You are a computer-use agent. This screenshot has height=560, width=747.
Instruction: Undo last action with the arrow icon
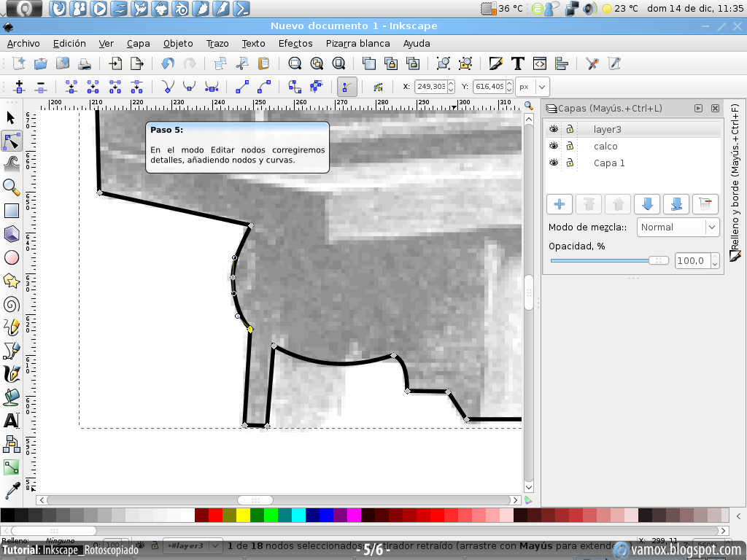168,63
